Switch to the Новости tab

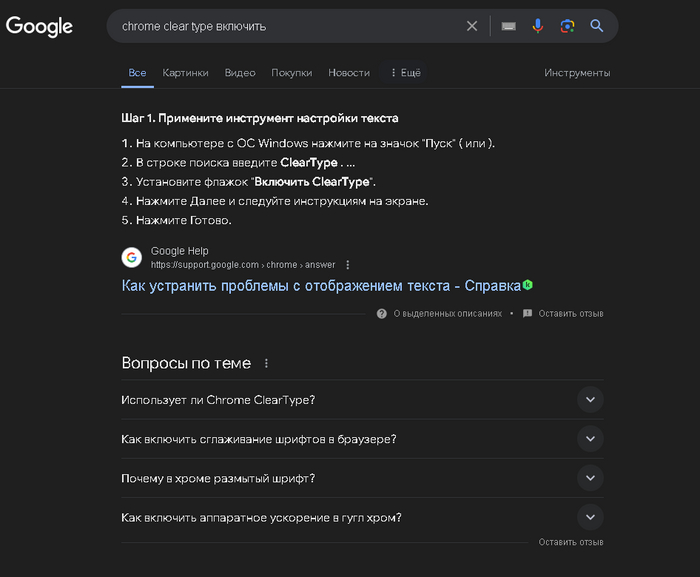(349, 73)
